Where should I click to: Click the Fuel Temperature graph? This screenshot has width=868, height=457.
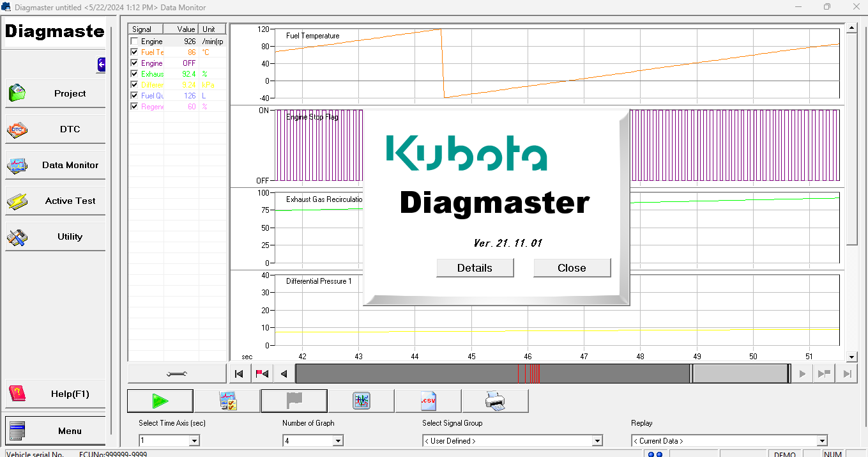(556, 63)
